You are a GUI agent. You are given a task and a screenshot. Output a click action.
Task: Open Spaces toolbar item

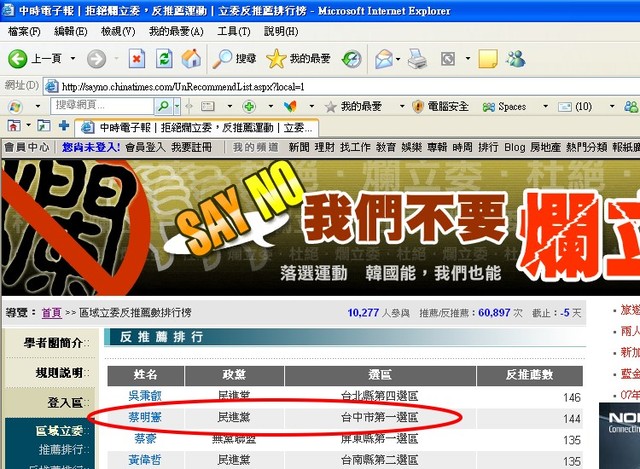point(504,107)
